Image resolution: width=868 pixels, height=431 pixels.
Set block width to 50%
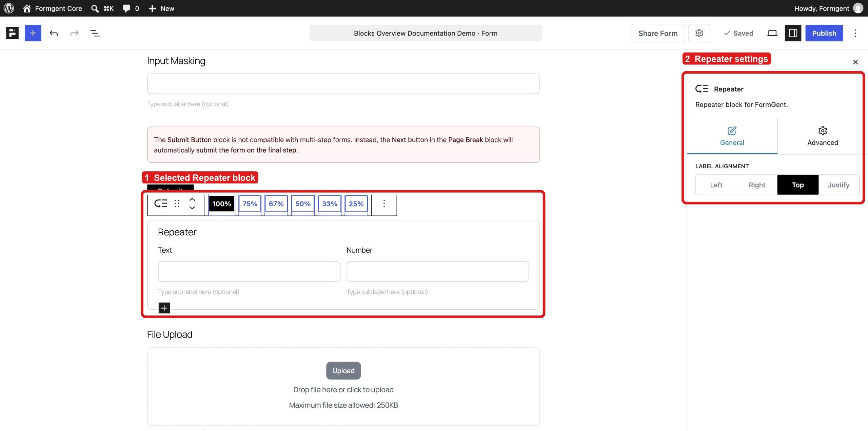[303, 203]
